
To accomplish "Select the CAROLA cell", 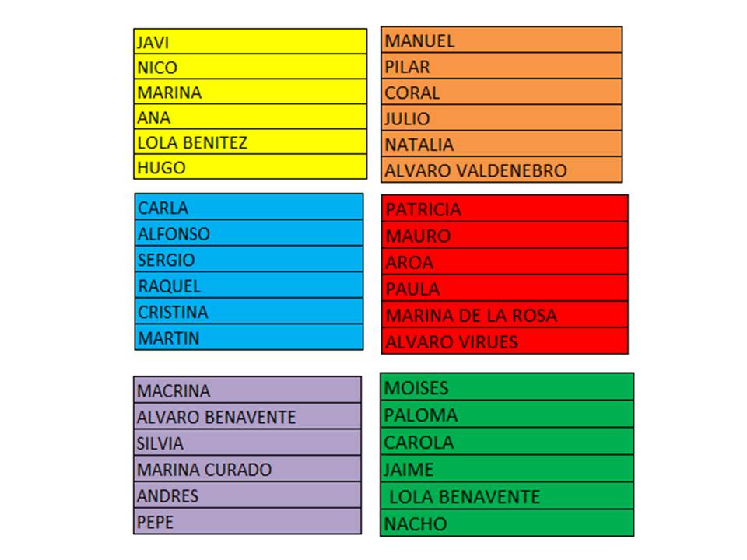I will click(507, 442).
